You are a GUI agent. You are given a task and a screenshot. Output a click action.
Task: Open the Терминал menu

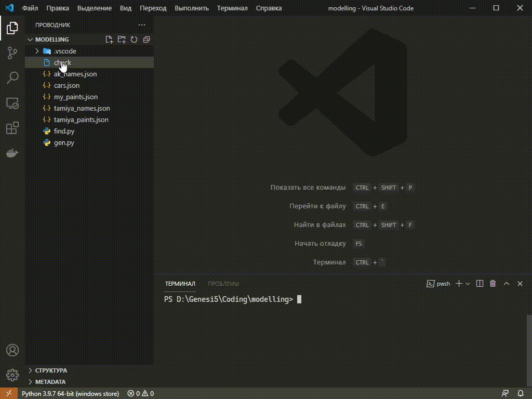click(232, 8)
